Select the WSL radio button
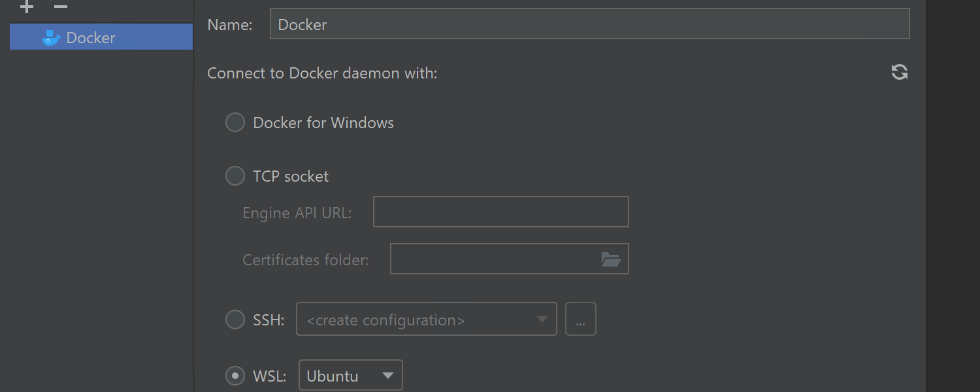 (x=235, y=376)
